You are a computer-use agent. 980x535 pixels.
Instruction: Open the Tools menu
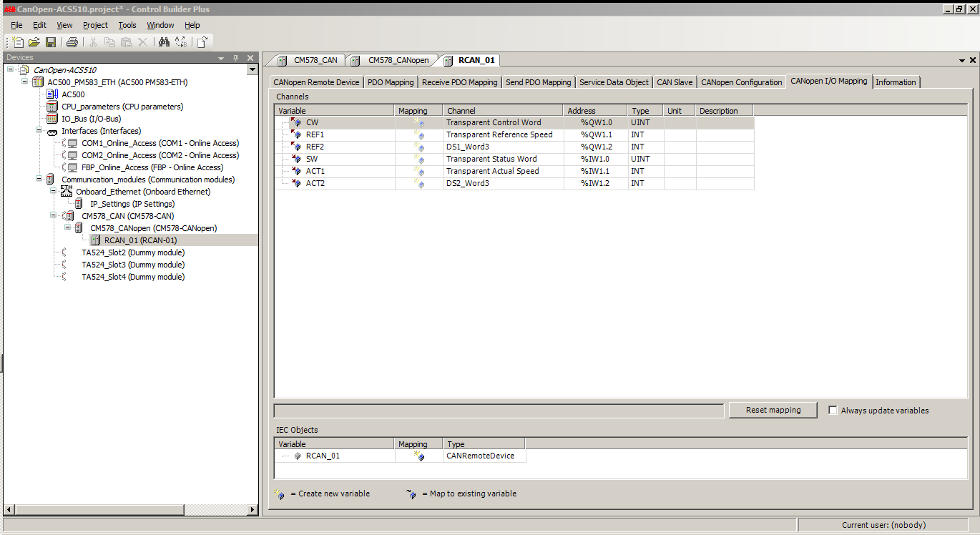tap(127, 25)
